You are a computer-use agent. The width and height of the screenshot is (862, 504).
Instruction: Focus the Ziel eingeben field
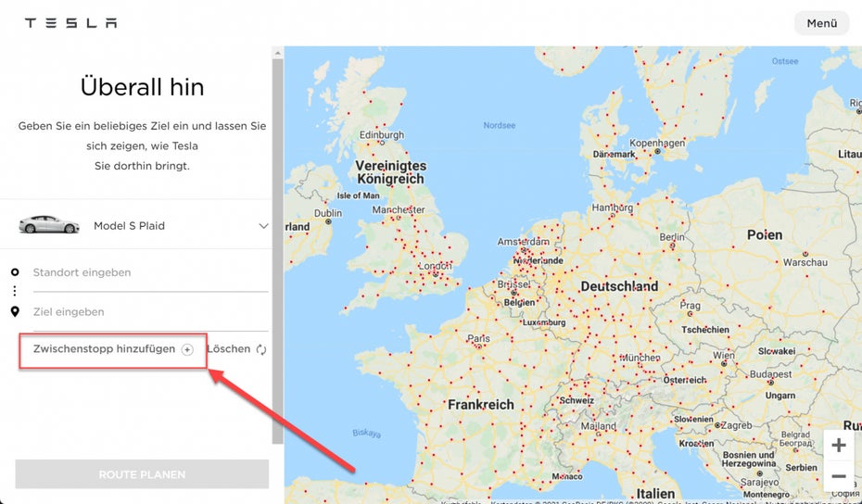(x=150, y=311)
